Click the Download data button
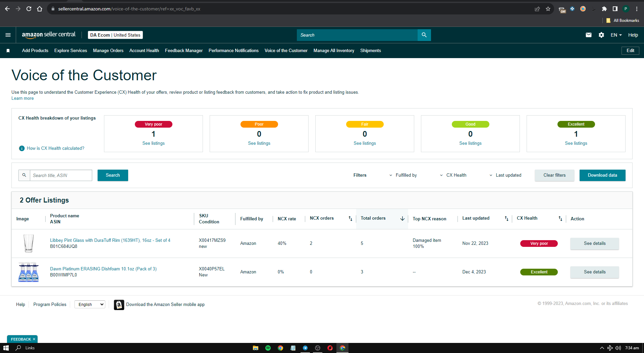The image size is (644, 353). coord(602,175)
